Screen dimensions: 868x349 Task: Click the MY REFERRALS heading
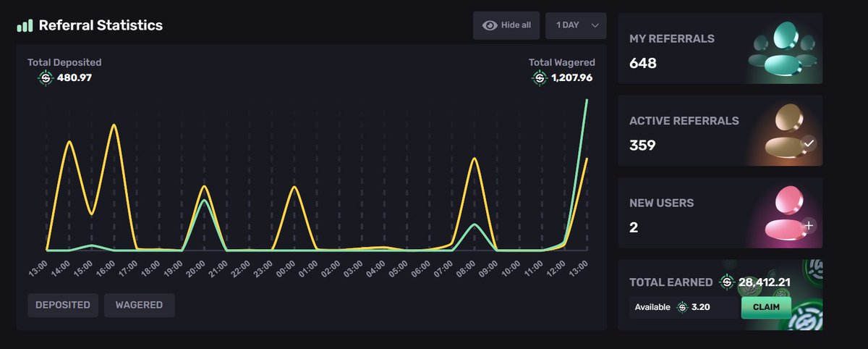point(672,39)
